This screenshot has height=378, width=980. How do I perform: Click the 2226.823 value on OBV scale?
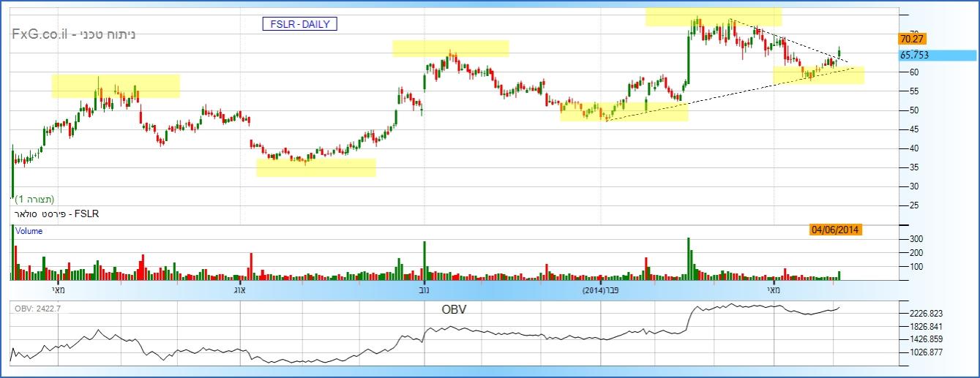[x=924, y=313]
